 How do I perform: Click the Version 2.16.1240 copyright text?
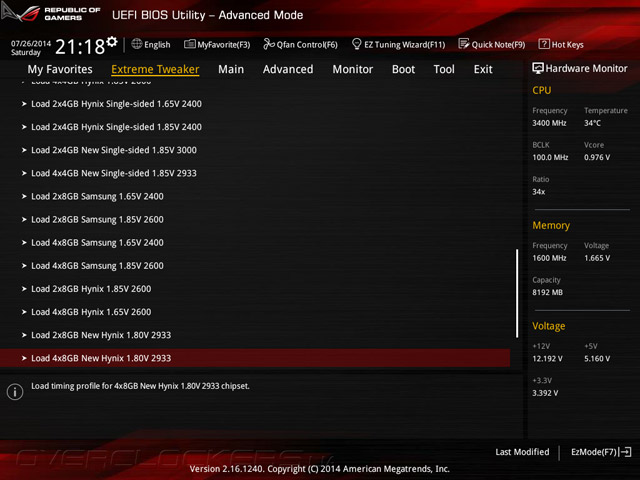click(x=320, y=469)
